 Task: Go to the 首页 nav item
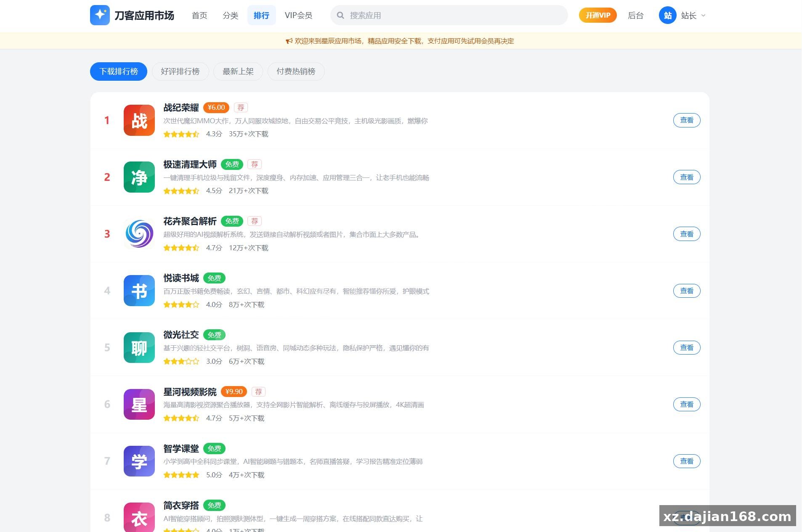click(199, 16)
